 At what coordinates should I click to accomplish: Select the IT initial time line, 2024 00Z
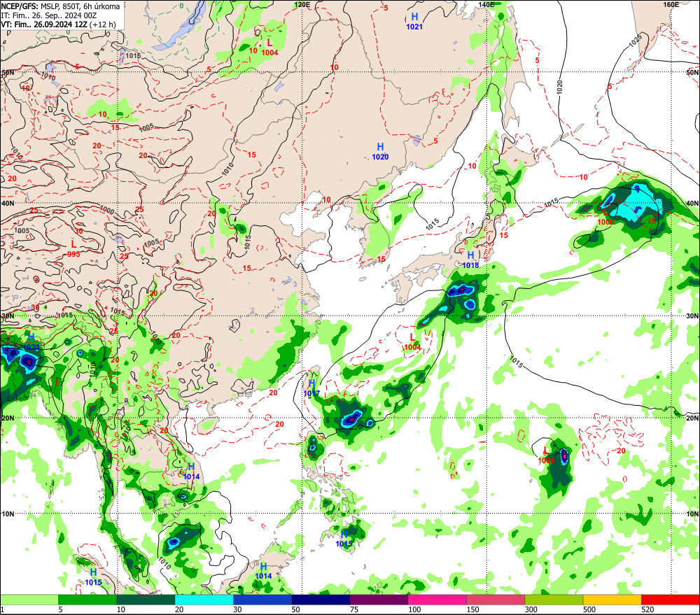coord(49,15)
